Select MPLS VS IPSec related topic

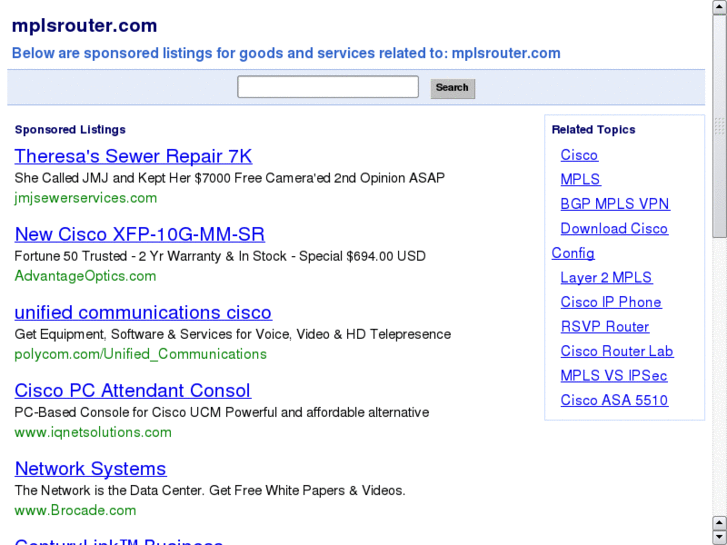(x=614, y=376)
